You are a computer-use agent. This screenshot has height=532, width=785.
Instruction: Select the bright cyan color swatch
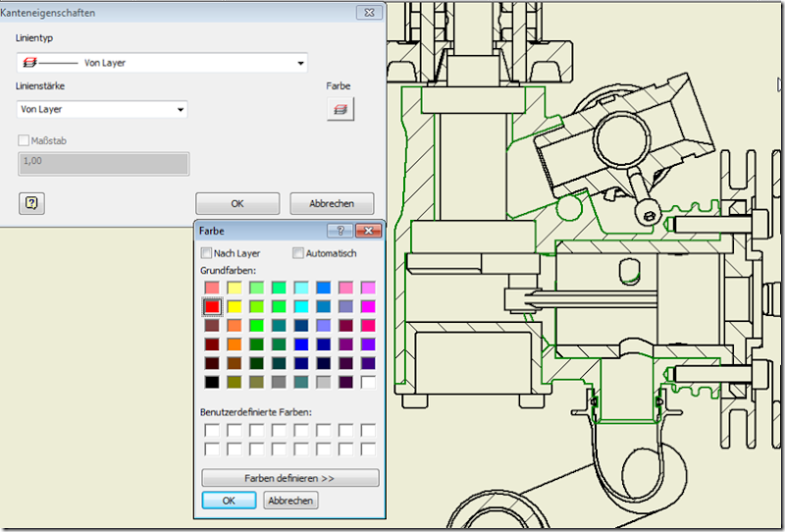click(x=301, y=306)
